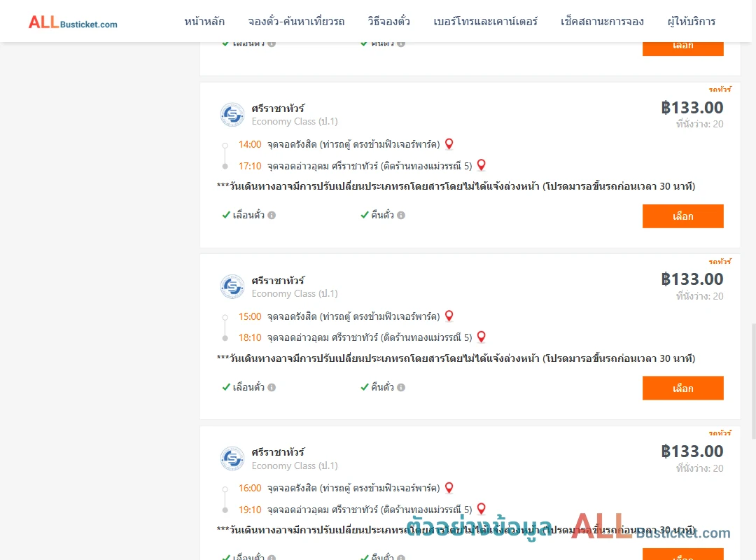Viewport: 756px width, 560px height.
Task: Open map pin for 19:10 arrival stop
Action: click(481, 508)
